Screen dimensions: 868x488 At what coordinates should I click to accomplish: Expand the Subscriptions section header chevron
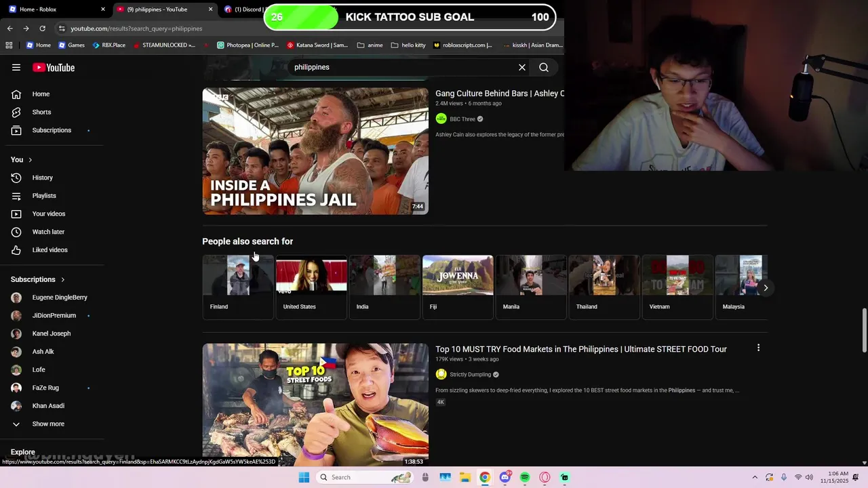pos(62,280)
